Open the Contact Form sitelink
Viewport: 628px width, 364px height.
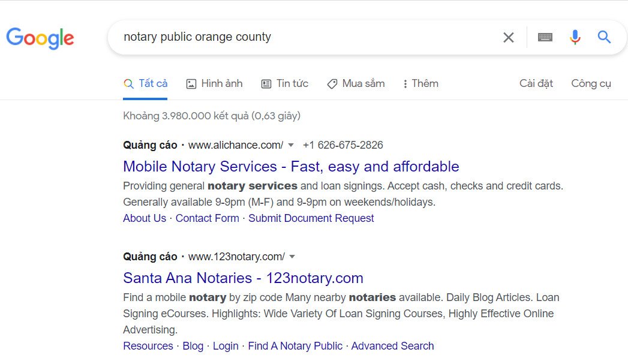(x=207, y=218)
